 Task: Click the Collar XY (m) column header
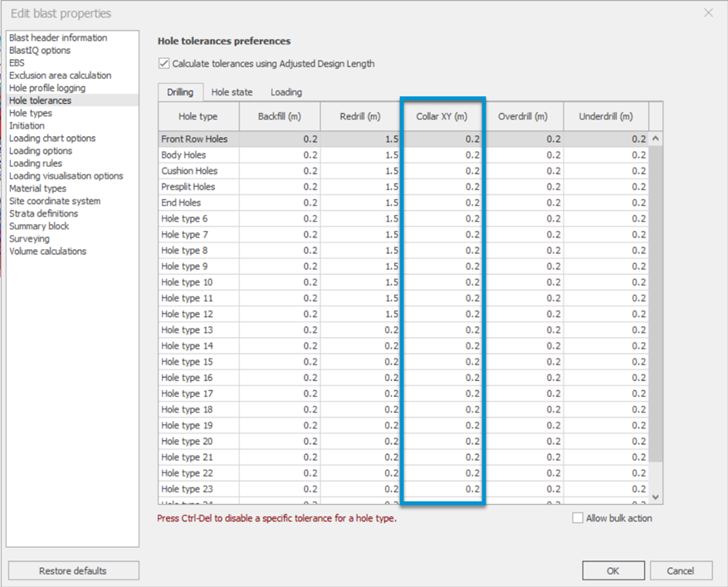[x=442, y=116]
